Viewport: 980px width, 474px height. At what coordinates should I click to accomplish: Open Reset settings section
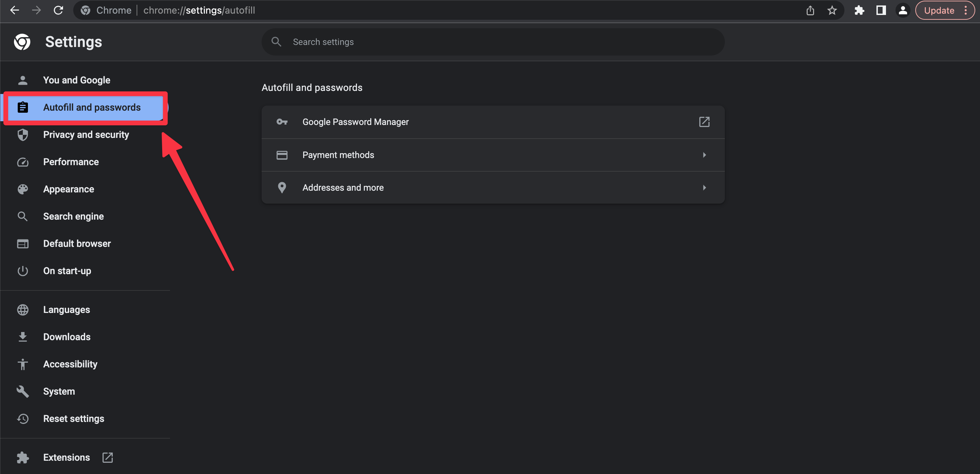point(74,418)
